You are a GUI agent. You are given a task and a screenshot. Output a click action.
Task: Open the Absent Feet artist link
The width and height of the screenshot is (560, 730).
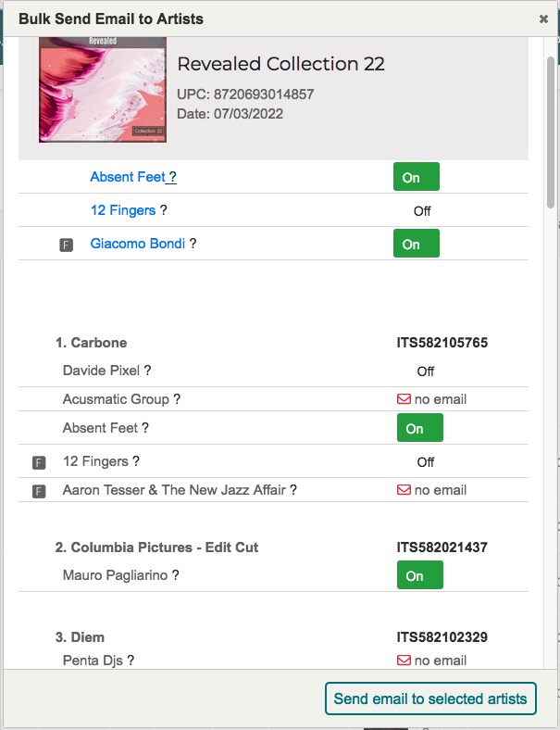pyautogui.click(x=128, y=177)
